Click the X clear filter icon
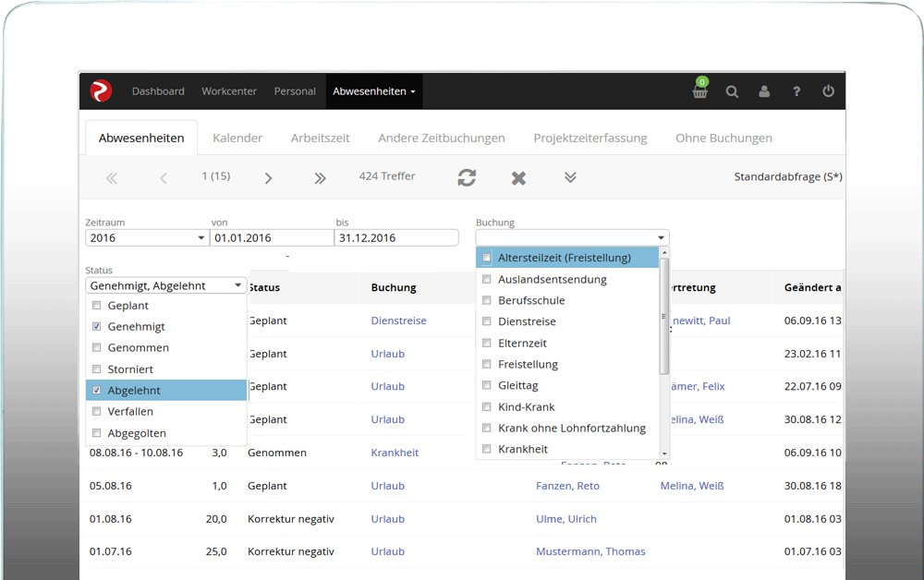Image resolution: width=924 pixels, height=580 pixels. [x=518, y=177]
